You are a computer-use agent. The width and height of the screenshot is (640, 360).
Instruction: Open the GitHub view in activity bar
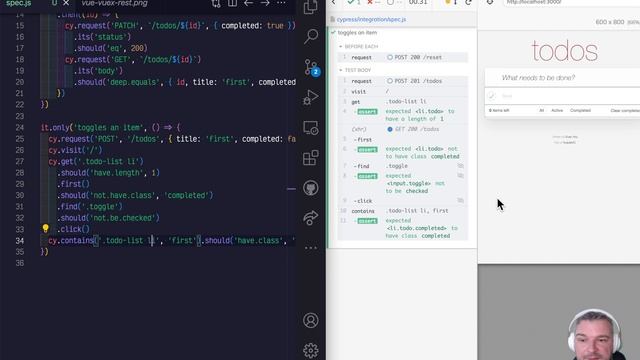tap(311, 188)
